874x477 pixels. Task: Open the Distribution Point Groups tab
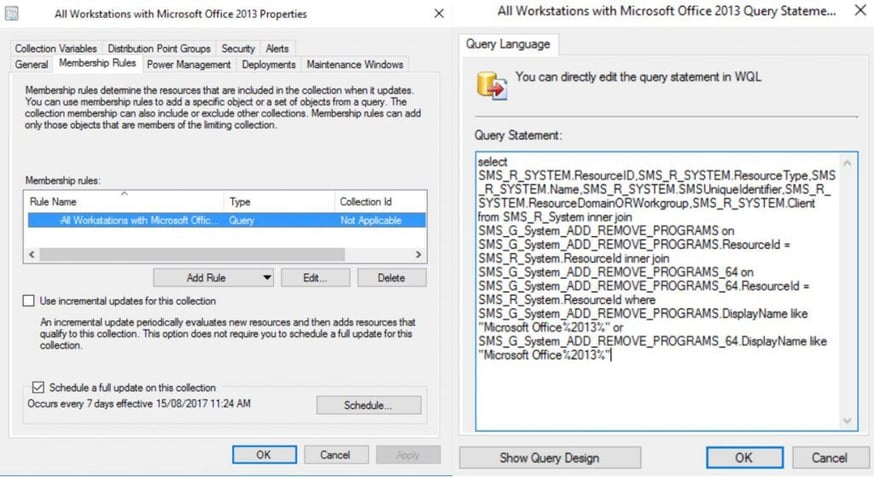coord(159,48)
